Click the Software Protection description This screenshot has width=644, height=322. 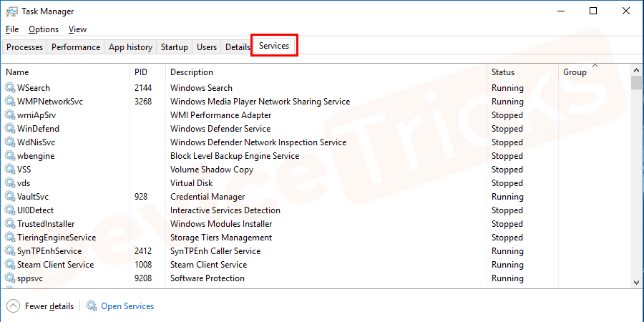[x=208, y=278]
